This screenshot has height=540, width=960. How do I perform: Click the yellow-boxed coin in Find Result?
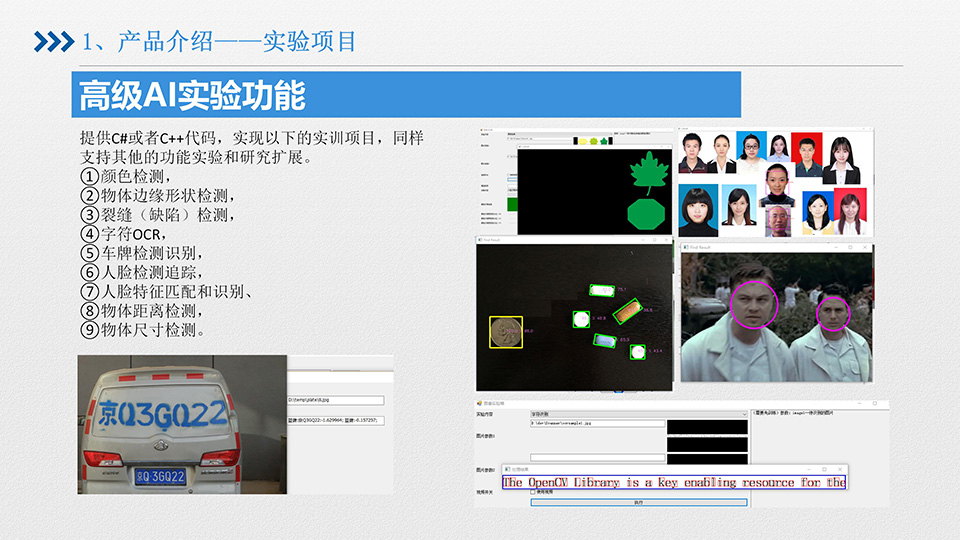pyautogui.click(x=506, y=332)
